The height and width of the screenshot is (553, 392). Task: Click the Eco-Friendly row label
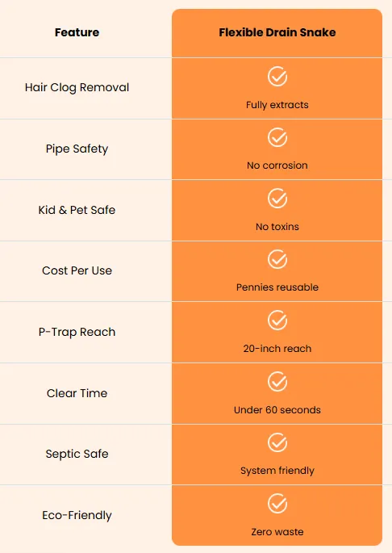77,515
